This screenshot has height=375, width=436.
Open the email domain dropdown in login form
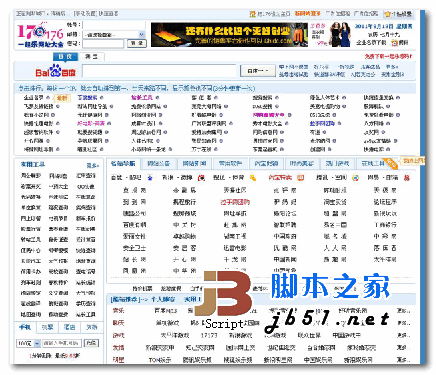click(x=141, y=34)
